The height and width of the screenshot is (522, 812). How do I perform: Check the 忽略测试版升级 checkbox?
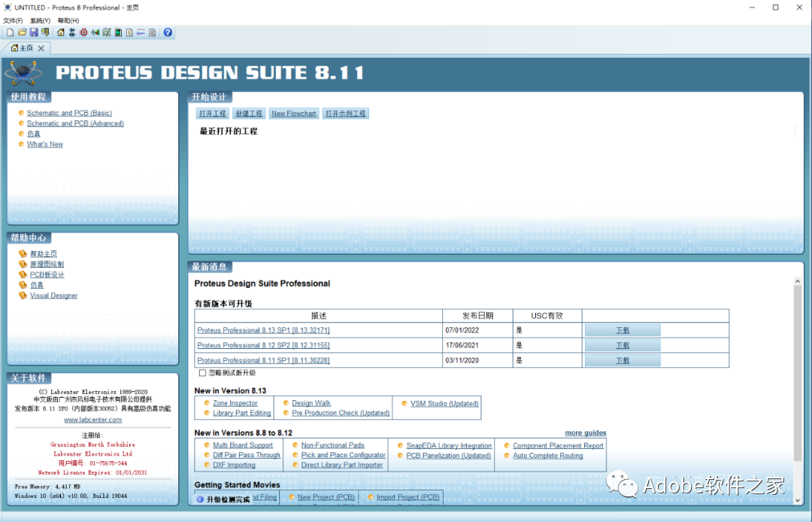[x=201, y=372]
